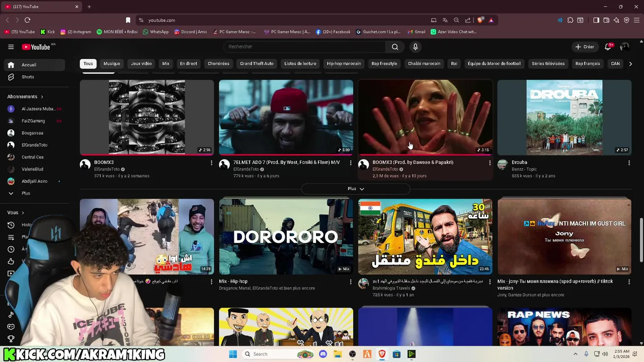Open the 7ELMET ADO 7 thumbnail
Viewport: 644px width, 362px height.
(x=286, y=117)
